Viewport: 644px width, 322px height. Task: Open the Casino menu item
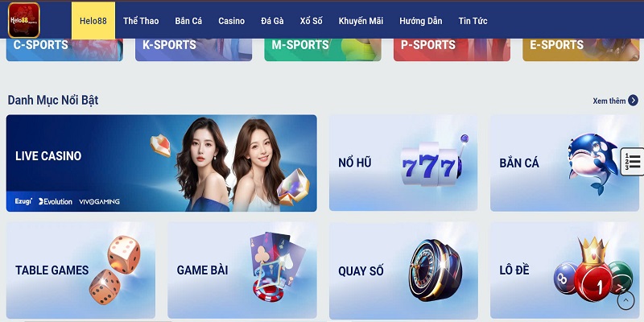[x=231, y=21]
